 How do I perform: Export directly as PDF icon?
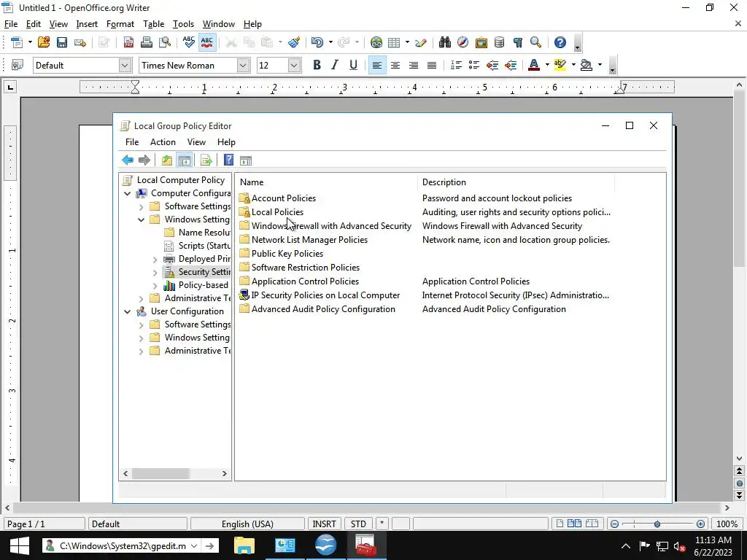pos(128,42)
